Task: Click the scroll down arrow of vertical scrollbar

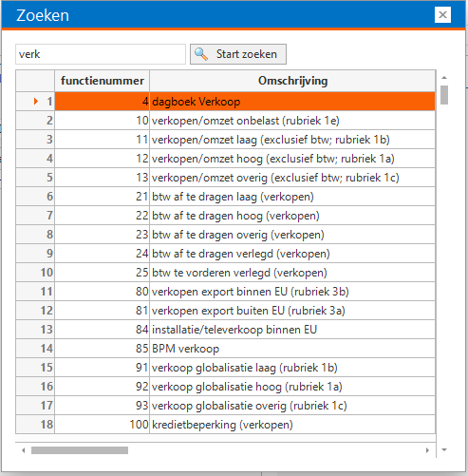Action: [444, 449]
